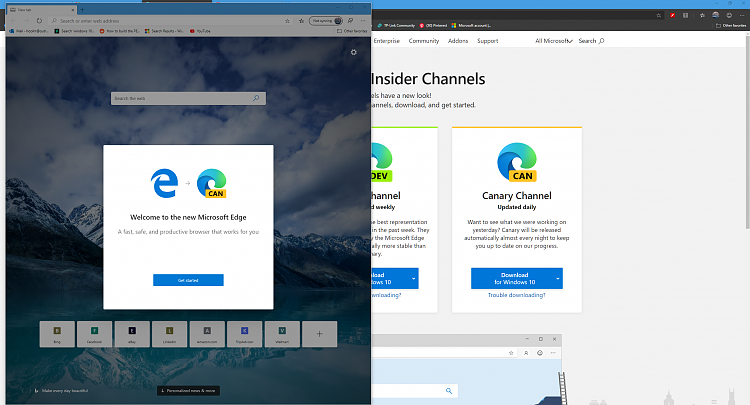The height and width of the screenshot is (405, 750).
Task: Open favorites list in background Edge window
Action: [702, 15]
